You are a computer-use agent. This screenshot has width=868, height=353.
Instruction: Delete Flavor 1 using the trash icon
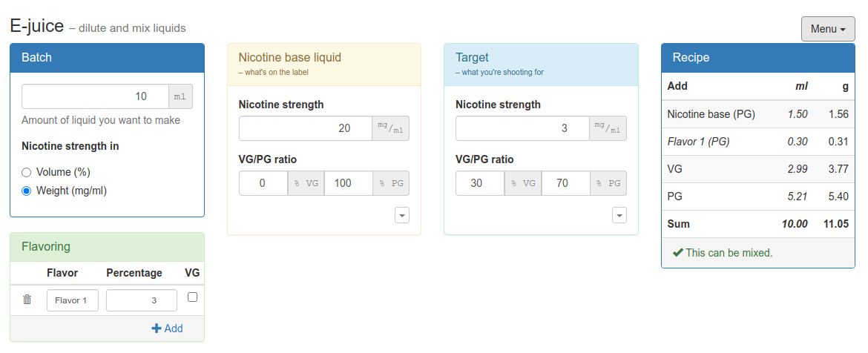tap(27, 300)
